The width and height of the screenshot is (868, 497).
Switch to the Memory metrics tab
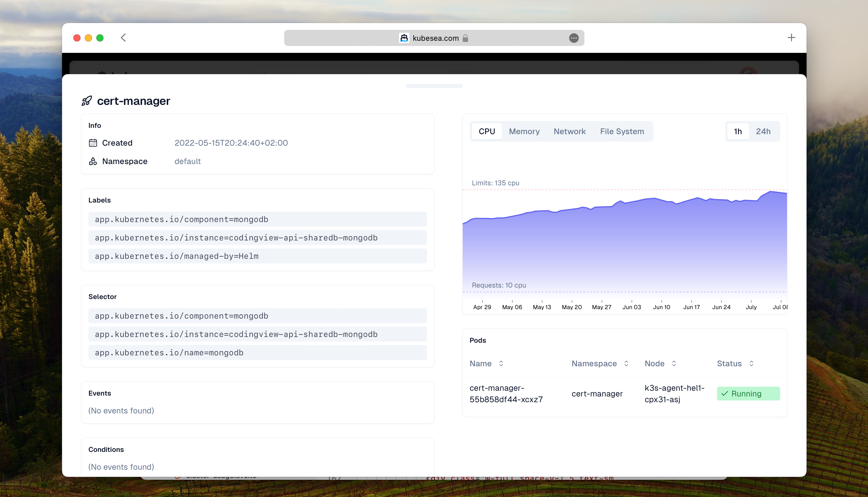click(524, 131)
